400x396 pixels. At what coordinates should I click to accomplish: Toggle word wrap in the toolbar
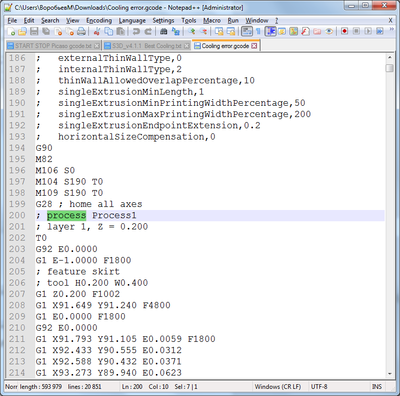(x=247, y=32)
